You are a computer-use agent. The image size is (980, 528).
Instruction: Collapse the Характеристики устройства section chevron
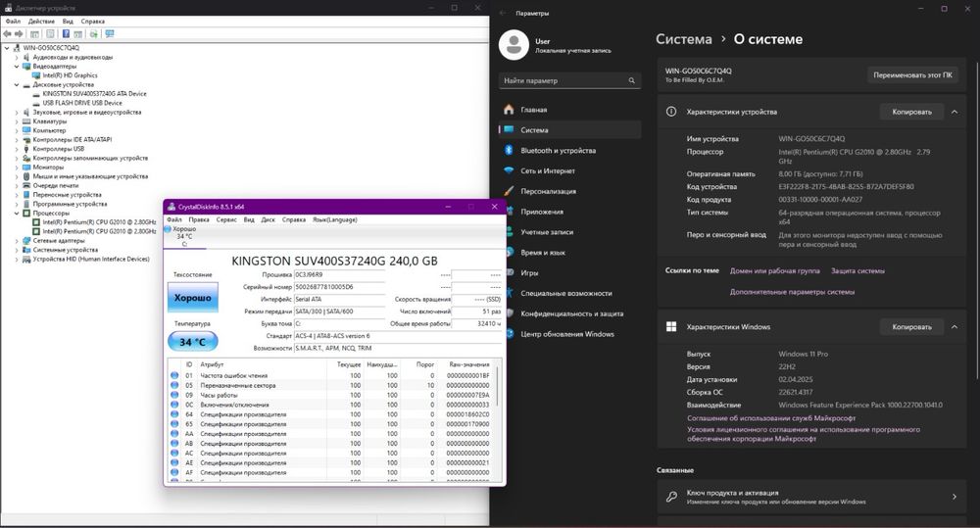click(955, 112)
